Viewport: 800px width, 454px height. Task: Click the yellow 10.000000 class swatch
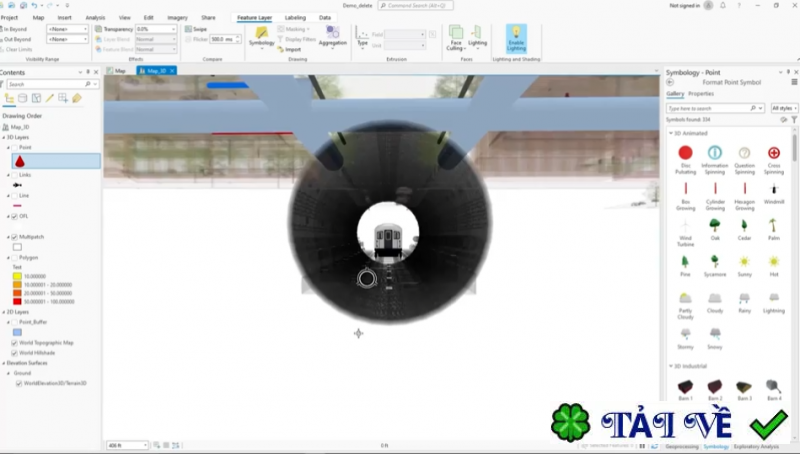17,276
